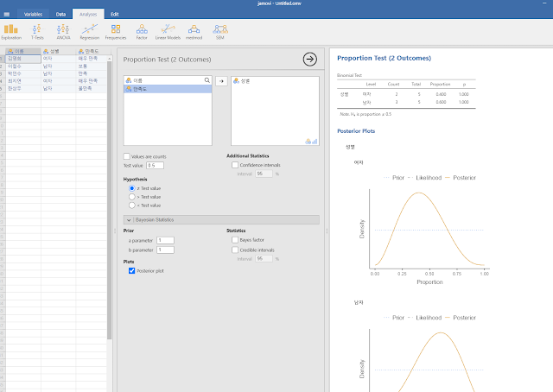The width and height of the screenshot is (553, 392).
Task: Click the credible Interval percent field
Action: click(264, 259)
